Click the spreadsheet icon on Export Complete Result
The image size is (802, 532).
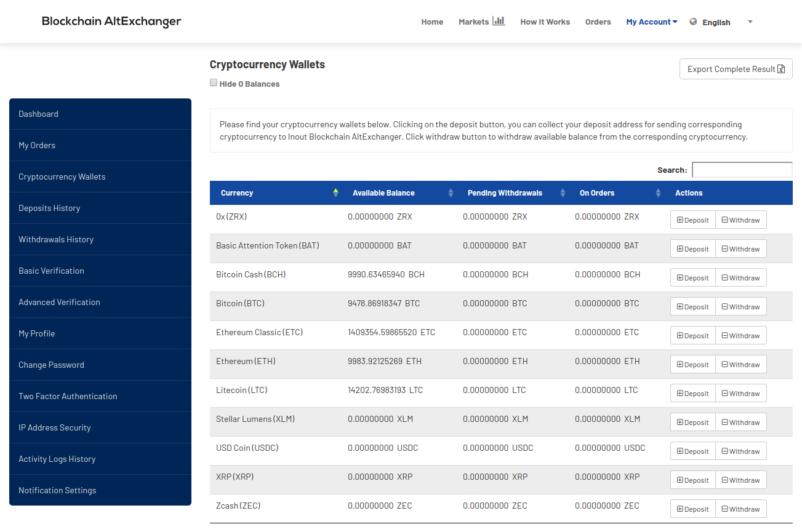coord(781,69)
